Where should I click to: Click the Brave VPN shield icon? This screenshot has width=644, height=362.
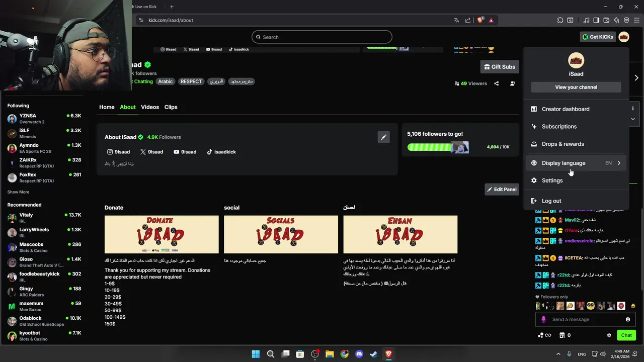(626, 20)
